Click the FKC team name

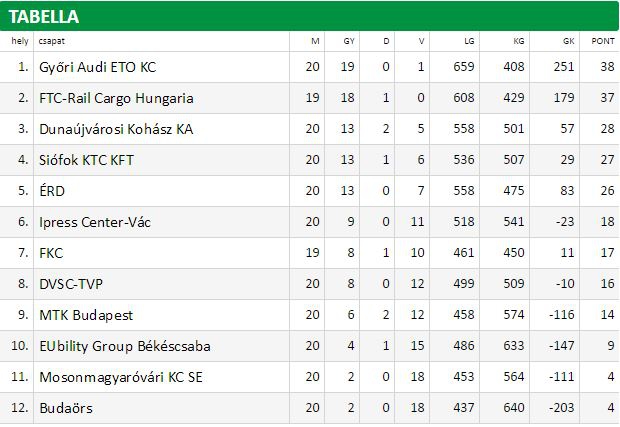click(51, 253)
